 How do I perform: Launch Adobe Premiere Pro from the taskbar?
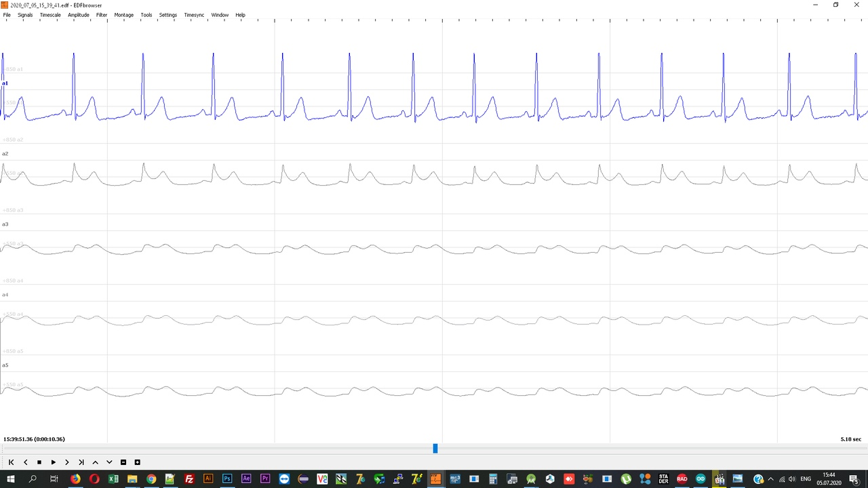point(265,479)
